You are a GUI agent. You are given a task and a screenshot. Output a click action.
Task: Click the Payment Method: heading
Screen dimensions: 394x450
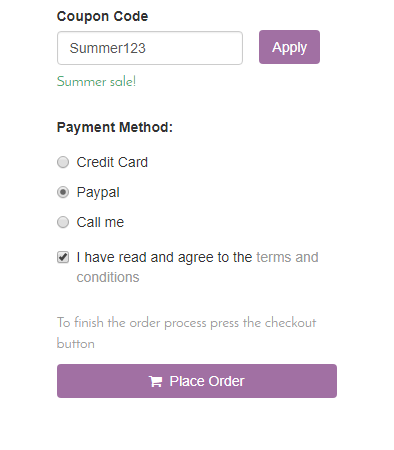[x=115, y=127]
